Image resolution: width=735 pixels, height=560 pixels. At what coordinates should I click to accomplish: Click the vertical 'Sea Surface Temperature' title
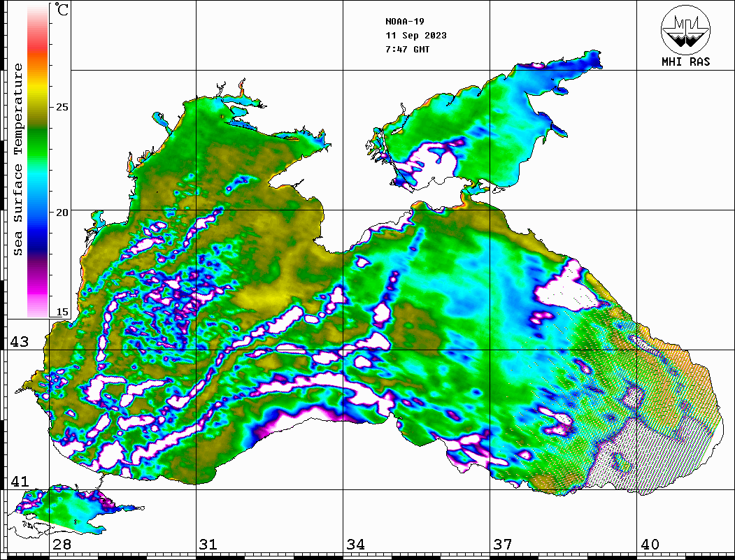tap(19, 159)
